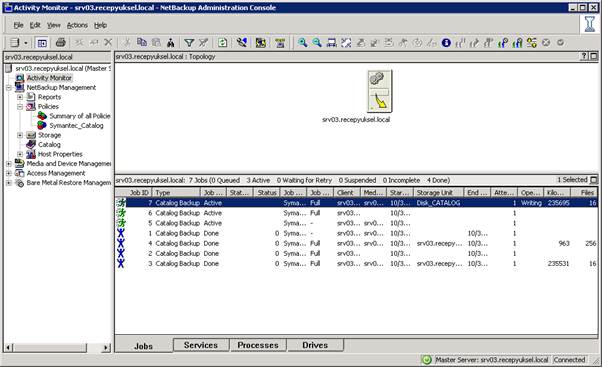Maximize the jobs pane beside 1 Selected
The image size is (602, 367).
click(594, 180)
